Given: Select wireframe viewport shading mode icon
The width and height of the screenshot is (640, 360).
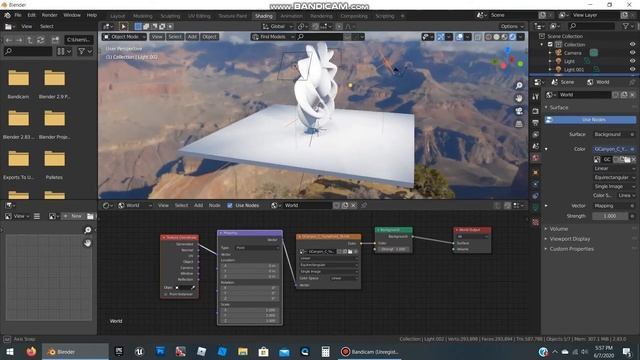Looking at the screenshot, I should [x=489, y=37].
